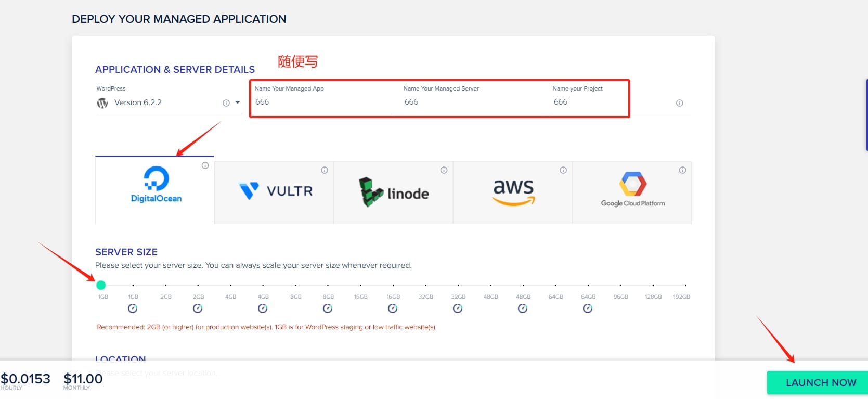Set server size slider to 192GB
868x399 pixels.
[685, 285]
